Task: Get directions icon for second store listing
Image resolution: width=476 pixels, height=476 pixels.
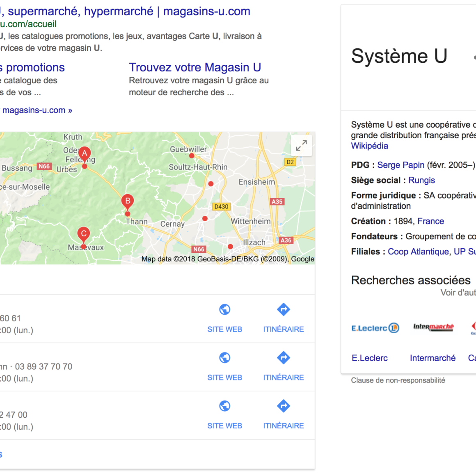Action: (x=284, y=358)
